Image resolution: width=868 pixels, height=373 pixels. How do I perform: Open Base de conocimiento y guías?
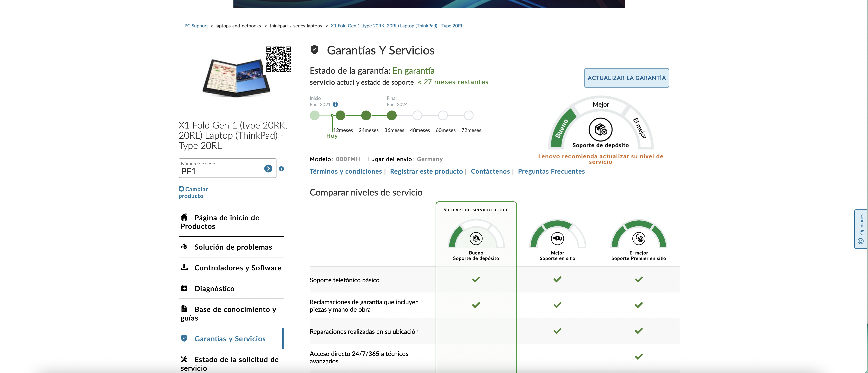231,314
